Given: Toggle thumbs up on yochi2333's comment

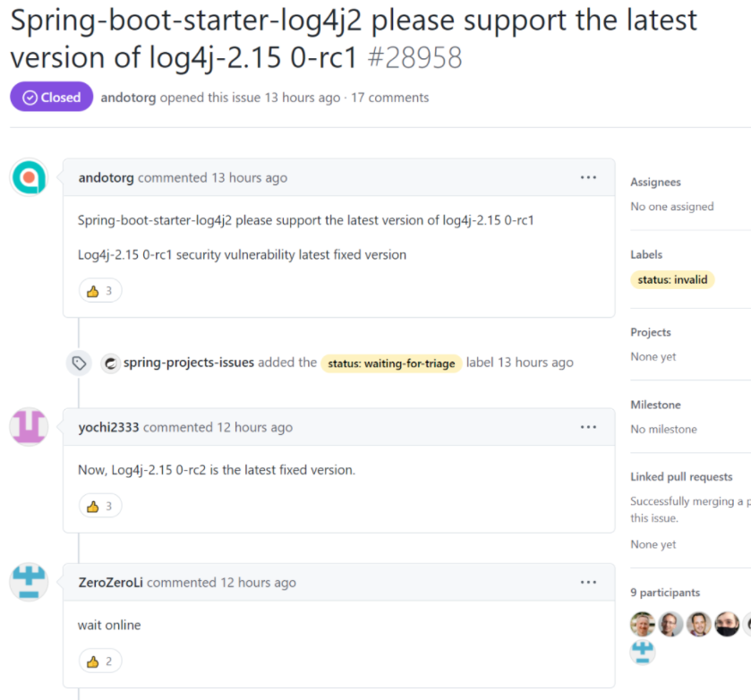Looking at the screenshot, I should point(99,505).
